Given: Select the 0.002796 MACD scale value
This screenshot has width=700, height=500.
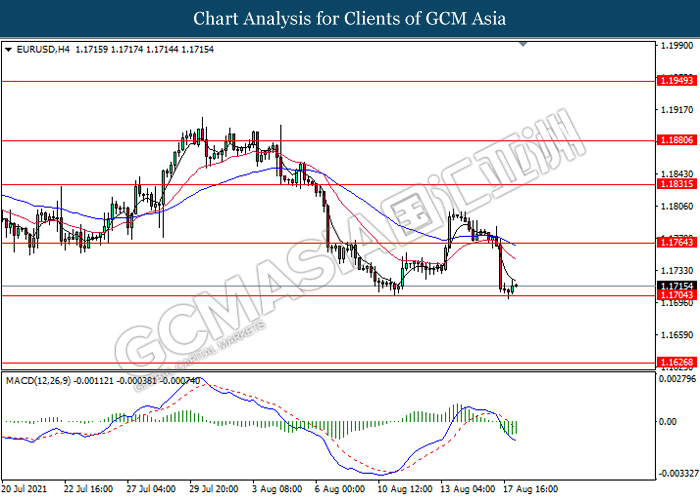Looking at the screenshot, I should click(678, 379).
